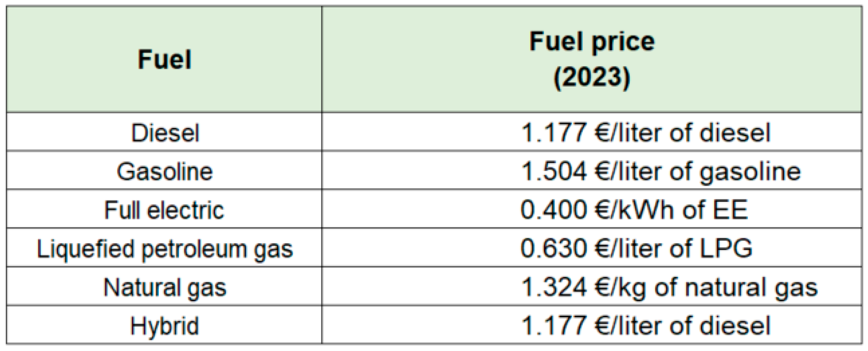Click the 0.400 €/kWh of EE price
Viewport: 868px width, 351px height.
634,209
